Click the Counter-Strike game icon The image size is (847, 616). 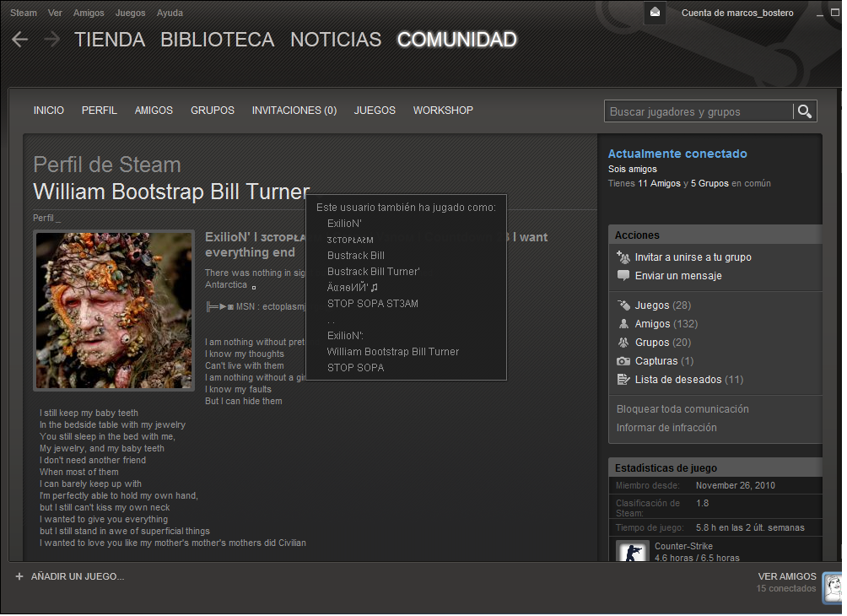click(x=633, y=551)
